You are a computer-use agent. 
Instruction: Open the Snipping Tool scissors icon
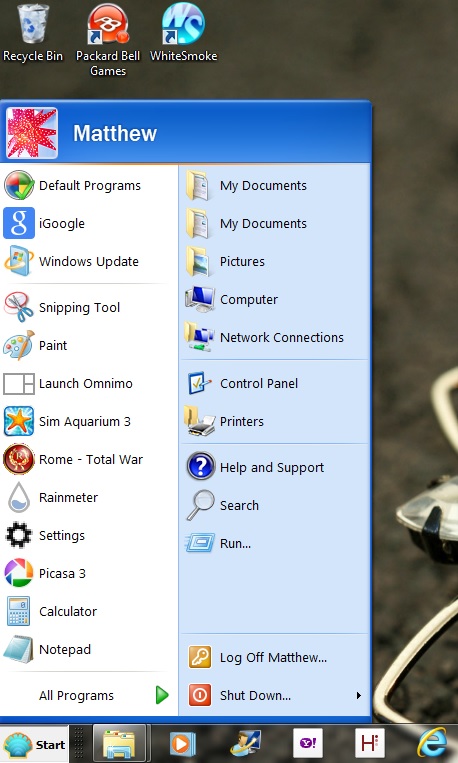point(18,307)
